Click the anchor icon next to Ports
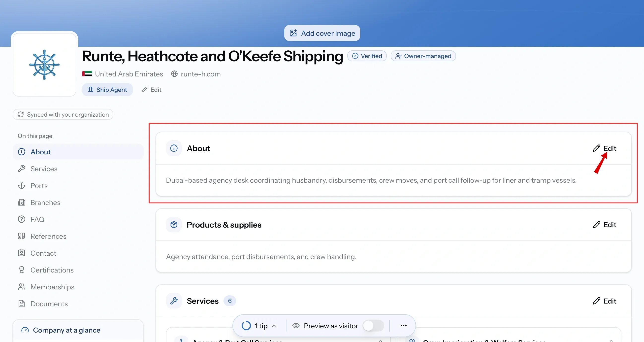 point(22,185)
